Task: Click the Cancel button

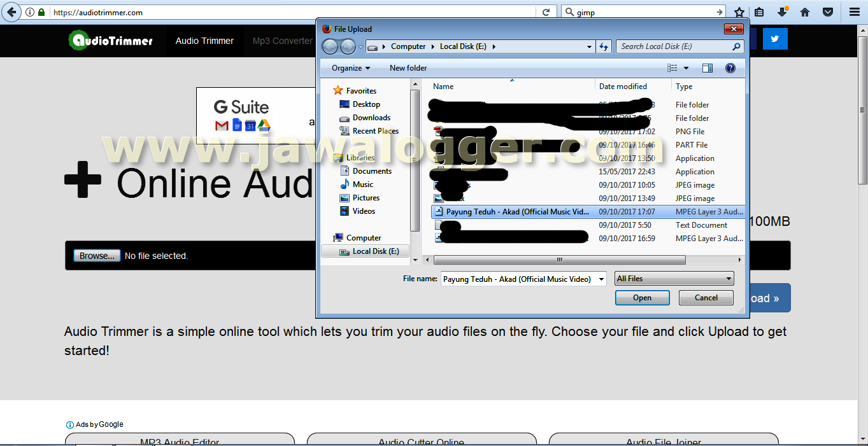Action: [706, 298]
